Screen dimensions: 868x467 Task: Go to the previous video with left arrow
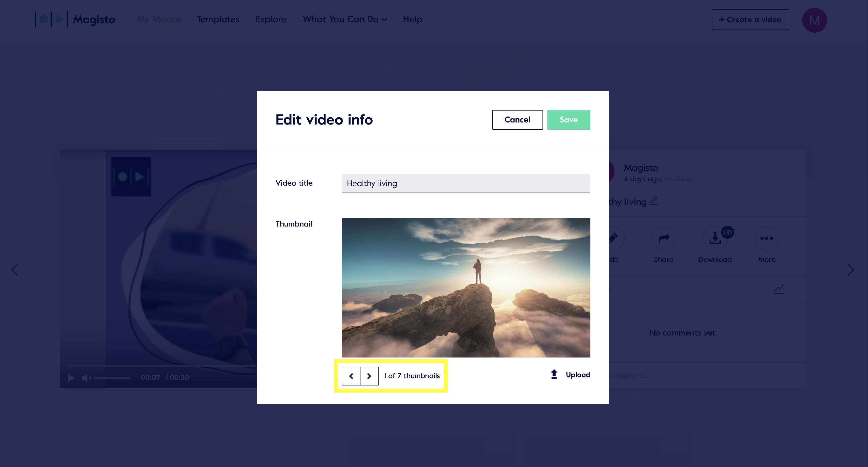pos(15,269)
